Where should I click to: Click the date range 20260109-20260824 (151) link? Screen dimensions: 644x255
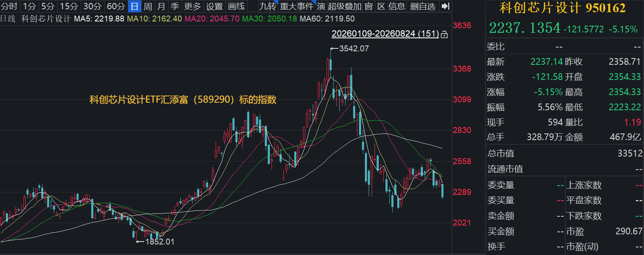click(385, 34)
